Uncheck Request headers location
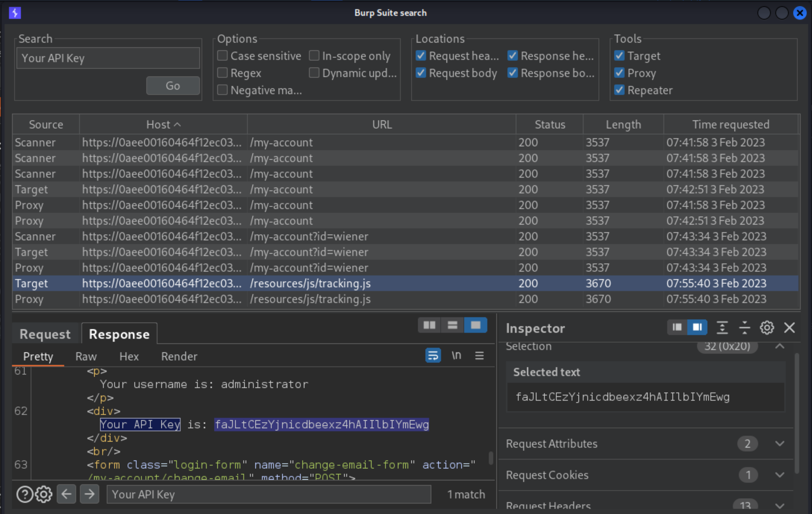Screen dimensions: 812x514 [421, 56]
